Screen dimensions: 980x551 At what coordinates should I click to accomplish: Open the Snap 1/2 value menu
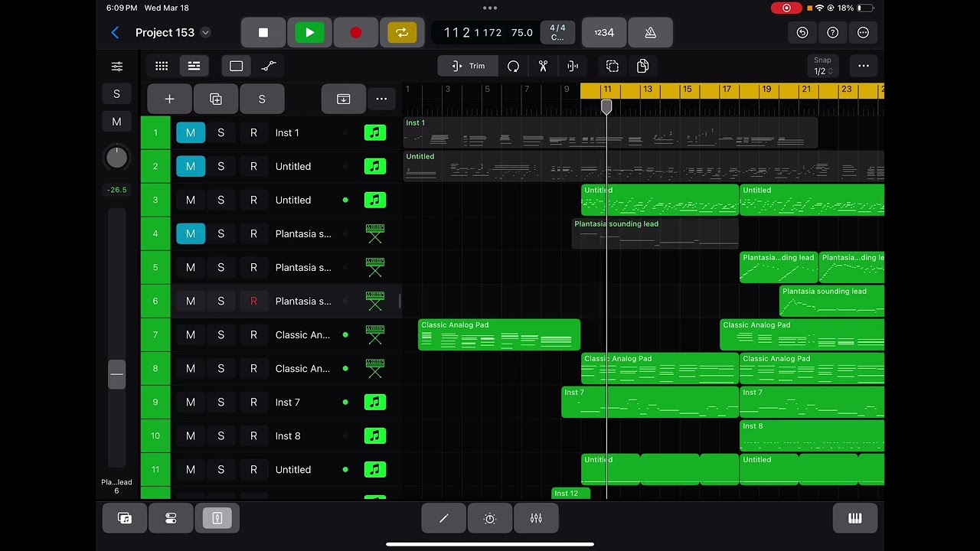[x=822, y=66]
